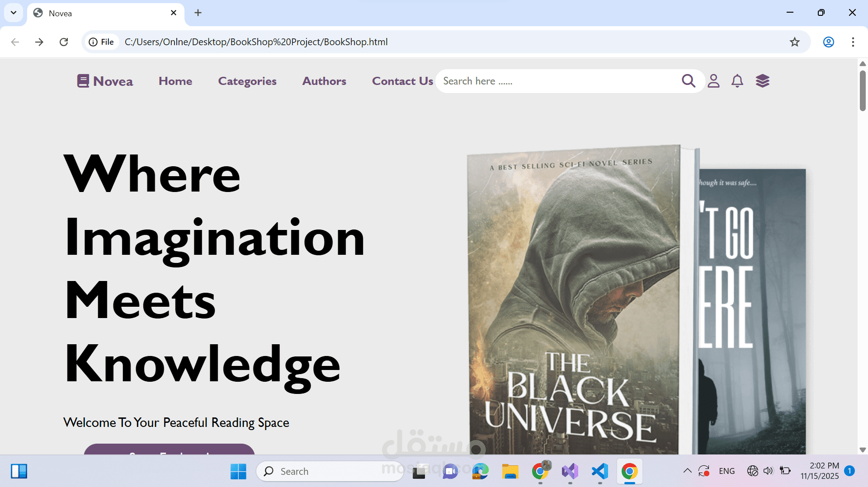Open the video meeting app in taskbar
Screen dimensions: 868x487
click(450, 471)
